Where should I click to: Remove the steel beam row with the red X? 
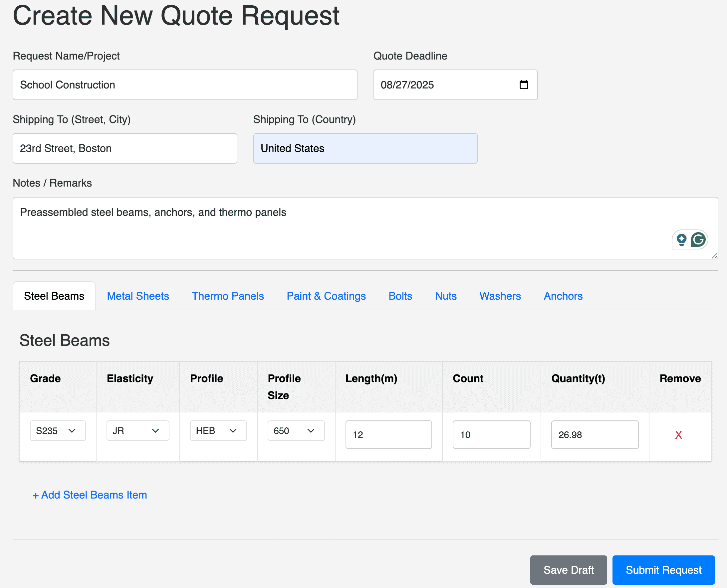tap(678, 435)
